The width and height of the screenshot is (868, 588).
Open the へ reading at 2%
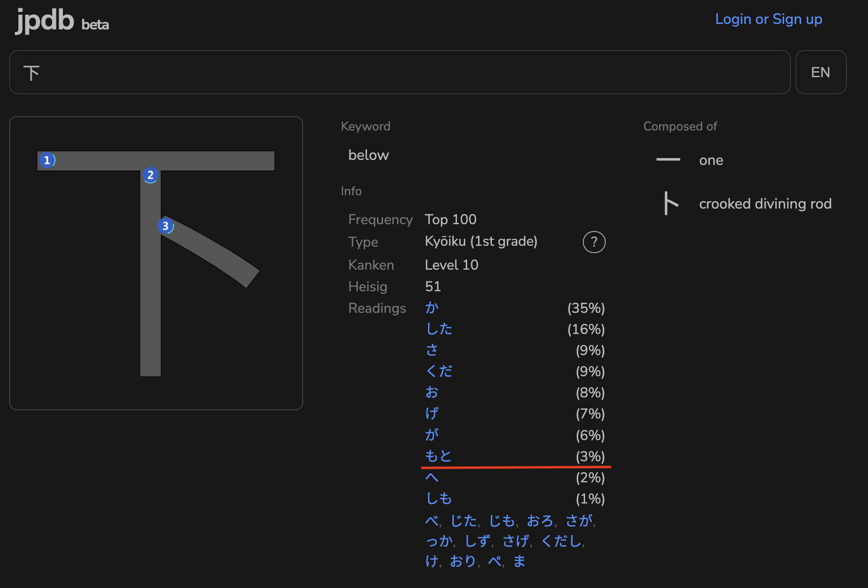[x=432, y=477]
